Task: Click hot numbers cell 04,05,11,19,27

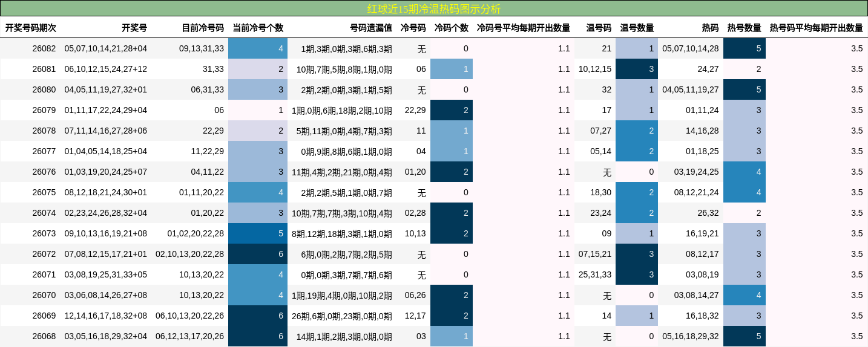Action: tap(691, 89)
